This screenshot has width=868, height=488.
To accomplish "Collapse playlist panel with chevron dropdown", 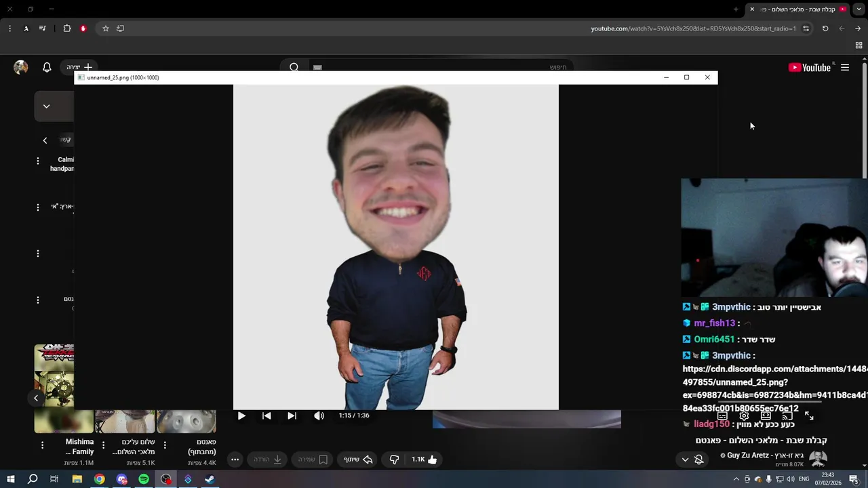I will (46, 106).
